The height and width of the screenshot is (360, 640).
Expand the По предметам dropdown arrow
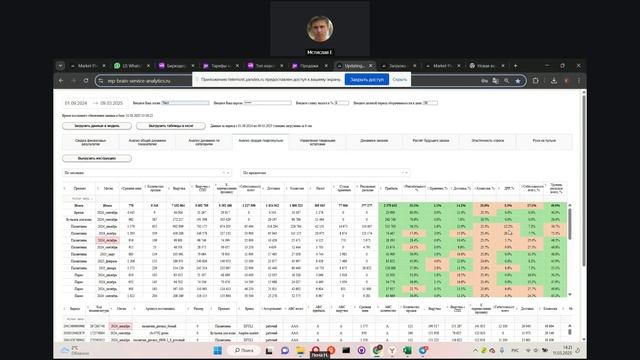[407, 173]
